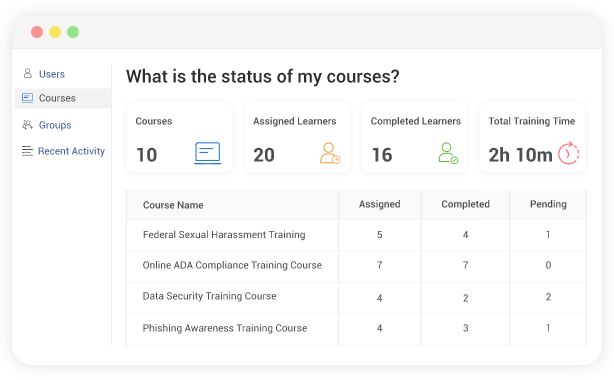Click Assigned count 7 for ADA Compliance course
Viewport: 614px width, 380px height.
(x=379, y=265)
